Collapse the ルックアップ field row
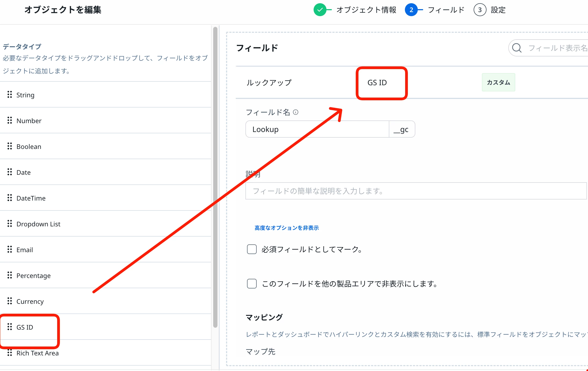 269,83
